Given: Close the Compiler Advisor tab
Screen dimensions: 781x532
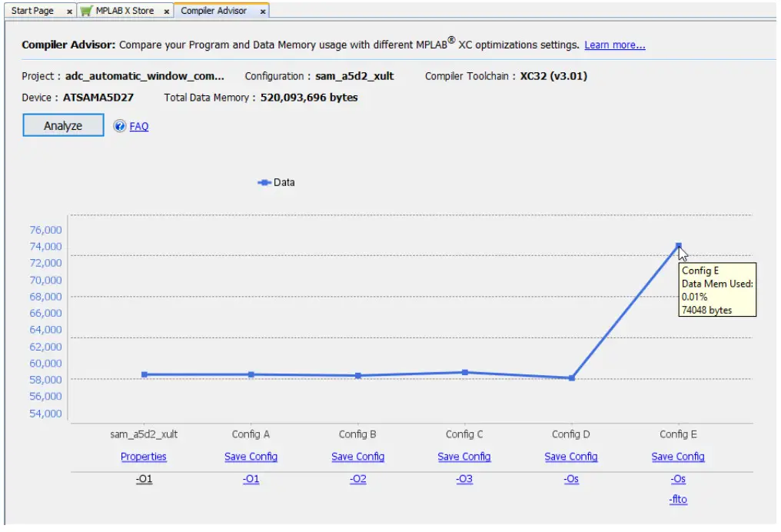Looking at the screenshot, I should [263, 12].
